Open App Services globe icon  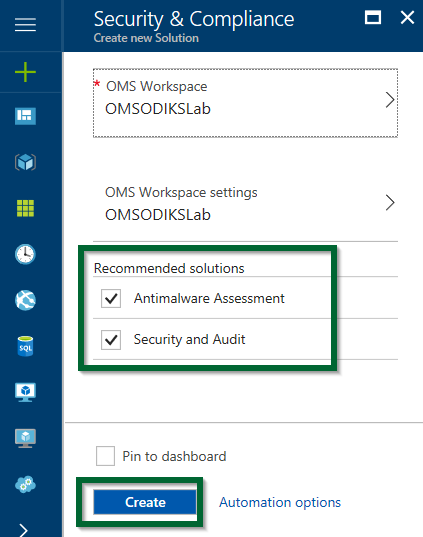coord(25,300)
